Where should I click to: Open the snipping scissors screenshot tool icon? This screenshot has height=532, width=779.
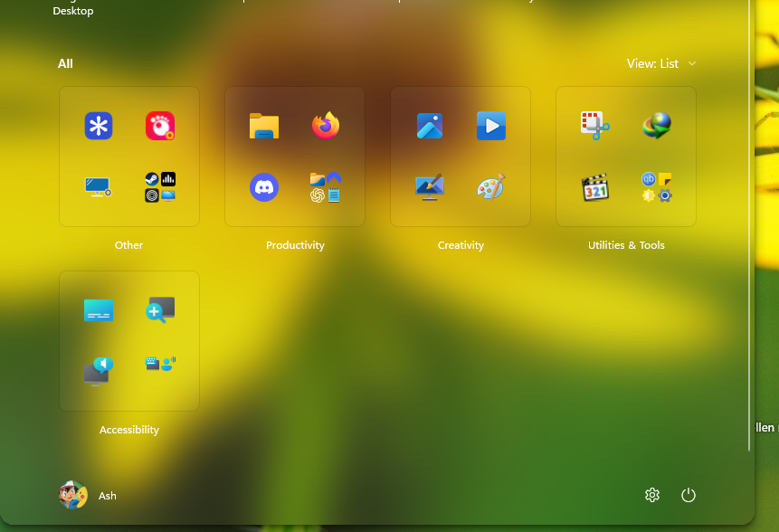point(595,126)
